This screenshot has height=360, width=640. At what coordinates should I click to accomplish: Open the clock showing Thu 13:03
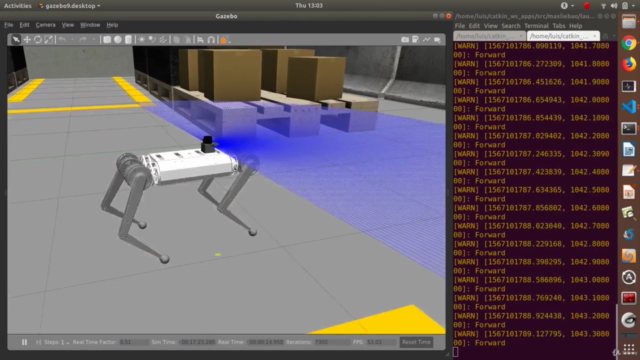(309, 6)
